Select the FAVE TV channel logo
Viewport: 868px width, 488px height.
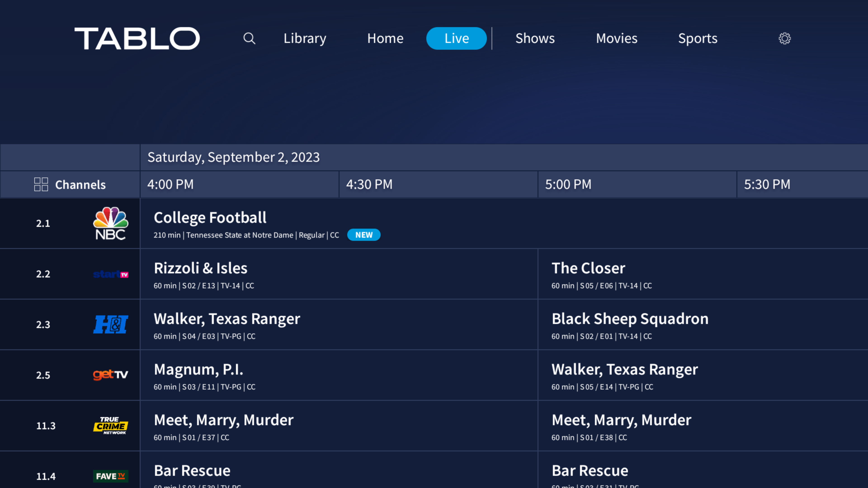tap(111, 476)
